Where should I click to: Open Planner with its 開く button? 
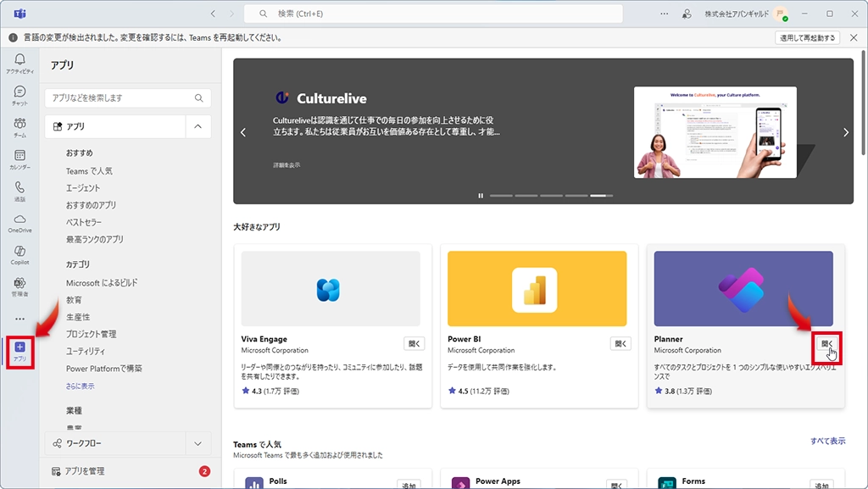point(827,343)
